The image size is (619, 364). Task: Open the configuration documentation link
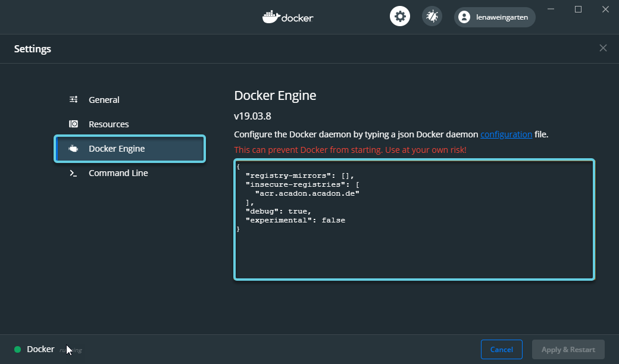(506, 134)
